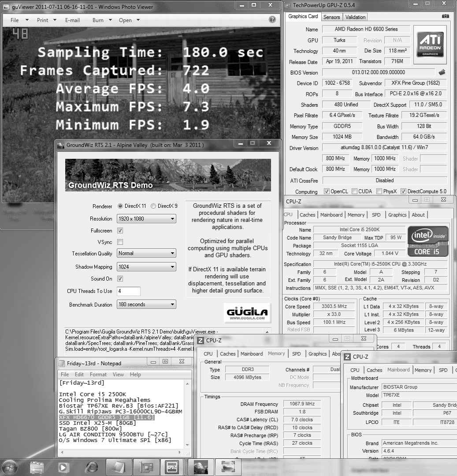The image size is (457, 476).
Task: Click highlighted 'XFX HD6670 GDDR5 1GB' line in Notepad
Action: click(107, 417)
